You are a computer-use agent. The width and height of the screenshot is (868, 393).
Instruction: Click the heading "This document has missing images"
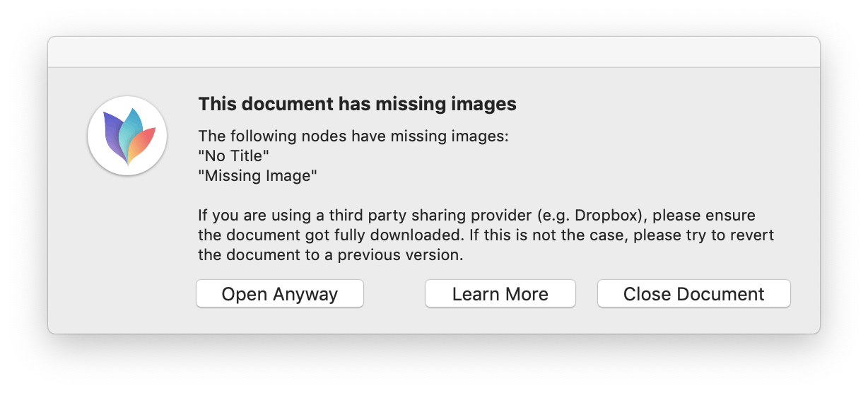click(357, 104)
